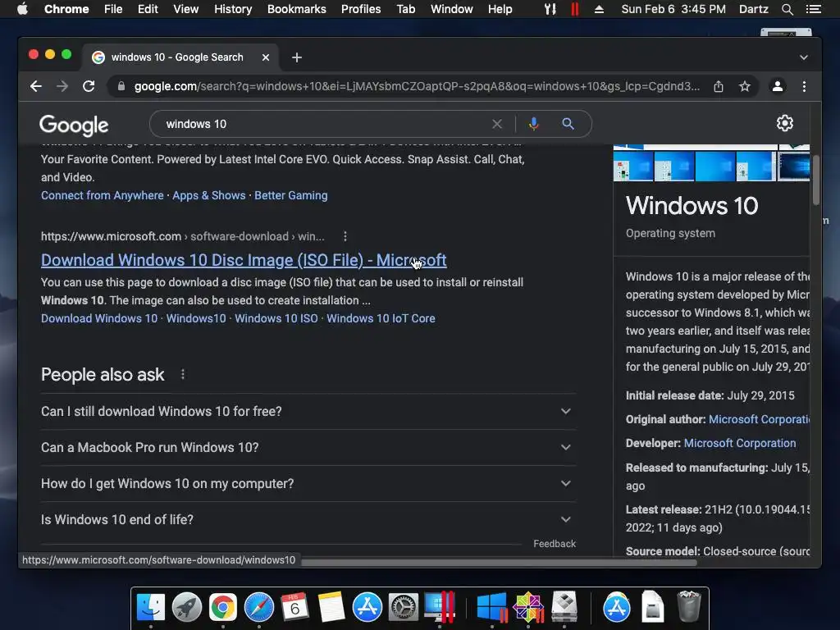Open the Original author Microsoft link
This screenshot has height=630, width=840.
pyautogui.click(x=759, y=419)
